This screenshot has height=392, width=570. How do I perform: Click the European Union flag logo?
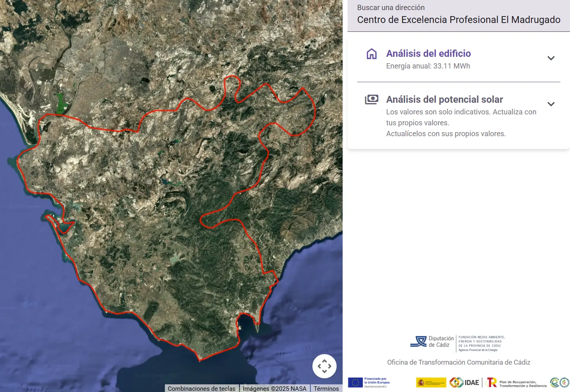click(355, 382)
